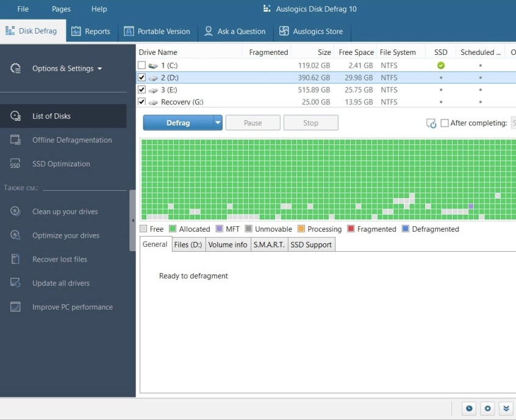Open Offline Defragmentation from sidebar
This screenshot has width=516, height=420.
pyautogui.click(x=71, y=140)
